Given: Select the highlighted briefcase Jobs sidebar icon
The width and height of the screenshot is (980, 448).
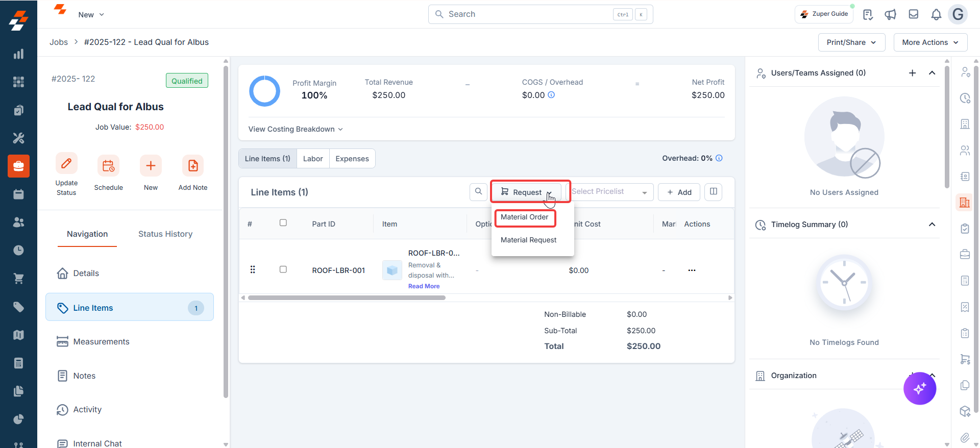Looking at the screenshot, I should click(x=18, y=166).
